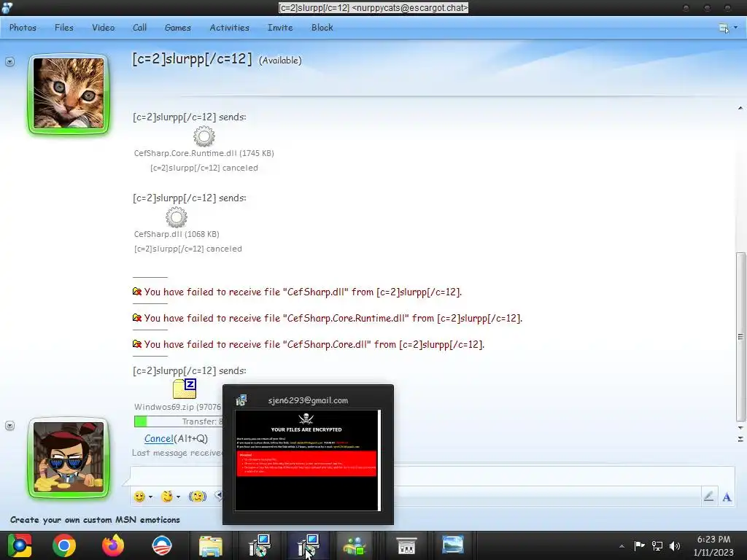This screenshot has height=560, width=747.
Task: Click the Windwos69.zip archive icon
Action: point(185,389)
